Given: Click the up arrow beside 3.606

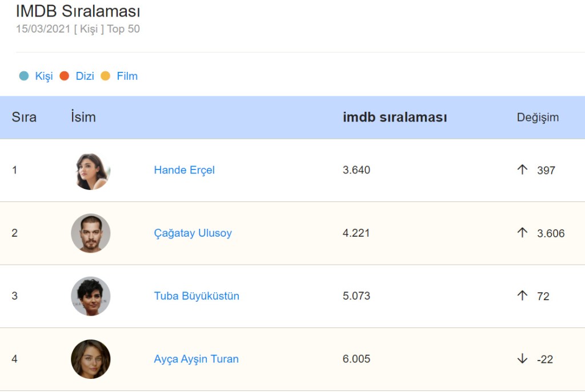Looking at the screenshot, I should [522, 232].
